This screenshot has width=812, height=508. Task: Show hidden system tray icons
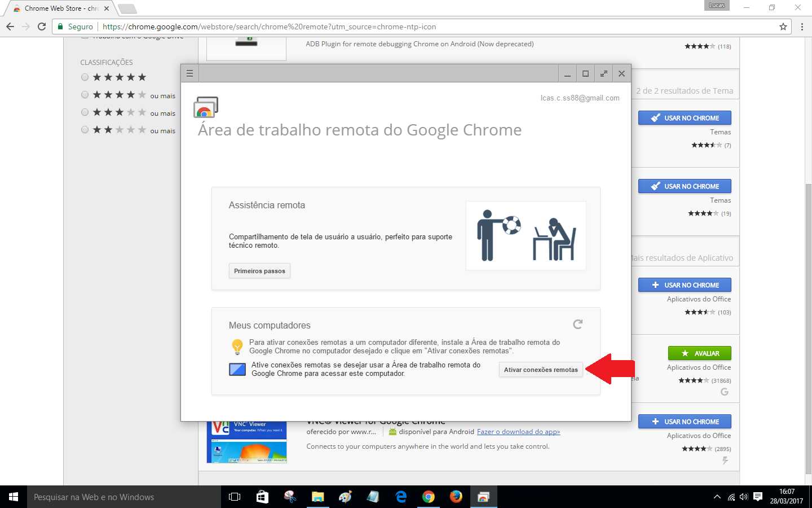point(717,497)
